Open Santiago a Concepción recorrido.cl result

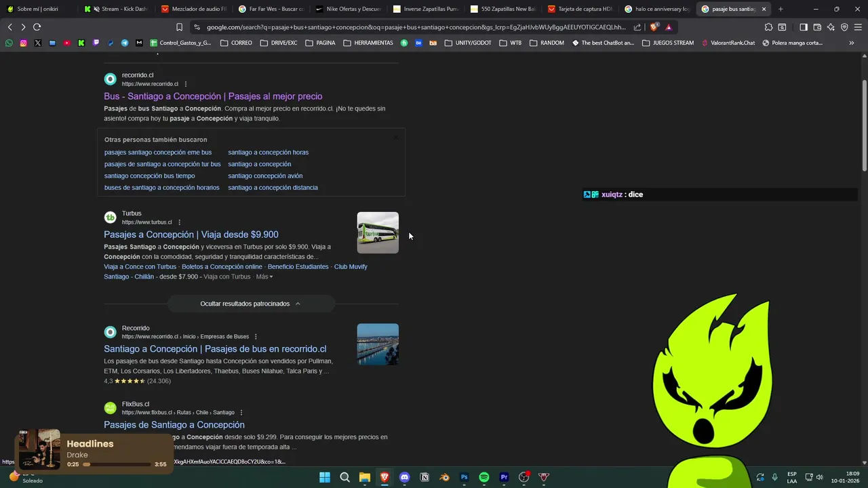tap(215, 349)
